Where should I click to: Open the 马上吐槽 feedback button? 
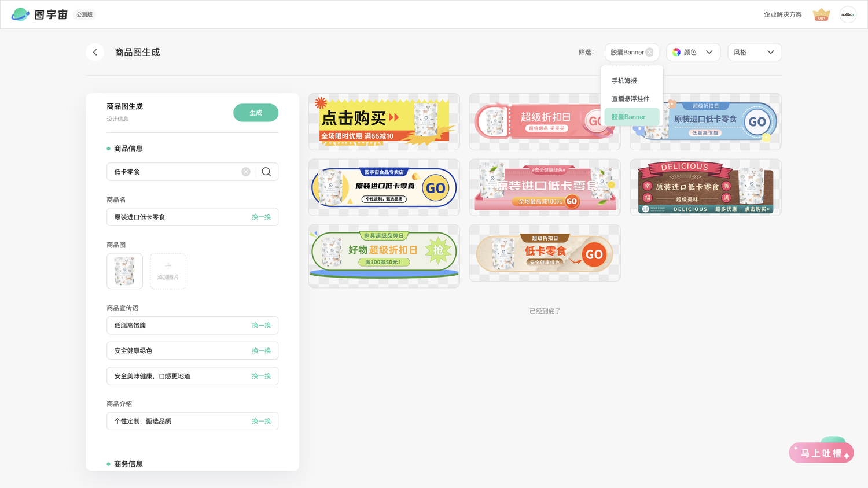(821, 453)
